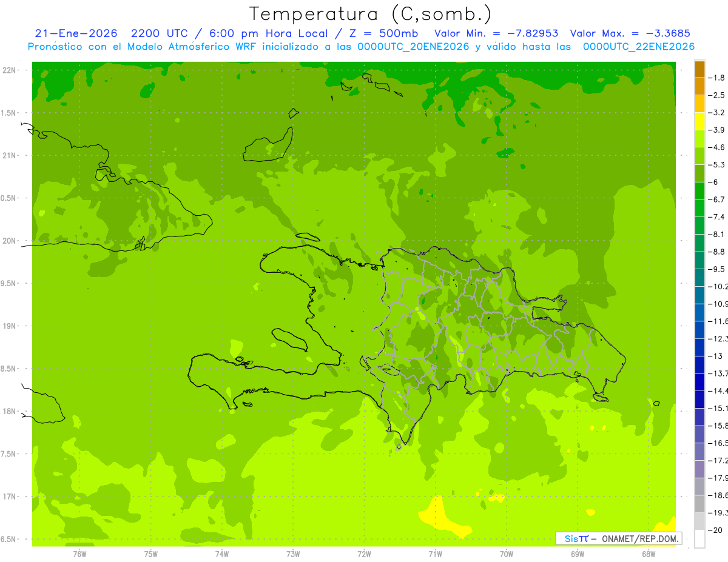
Task: Click the '73W' longitude label
Action: tap(293, 554)
